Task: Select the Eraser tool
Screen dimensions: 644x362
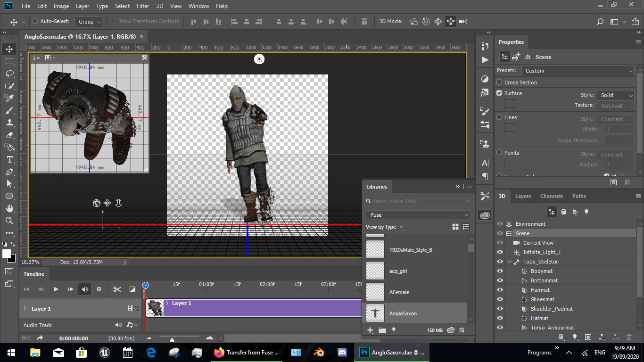Action: [9, 135]
